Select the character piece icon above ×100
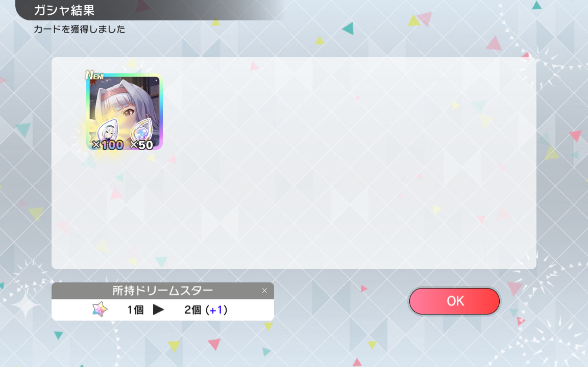 107,130
